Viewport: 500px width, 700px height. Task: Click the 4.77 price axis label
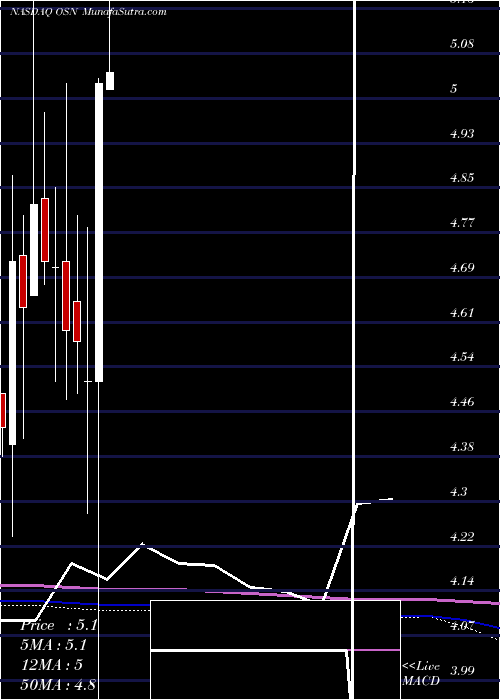pyautogui.click(x=462, y=223)
